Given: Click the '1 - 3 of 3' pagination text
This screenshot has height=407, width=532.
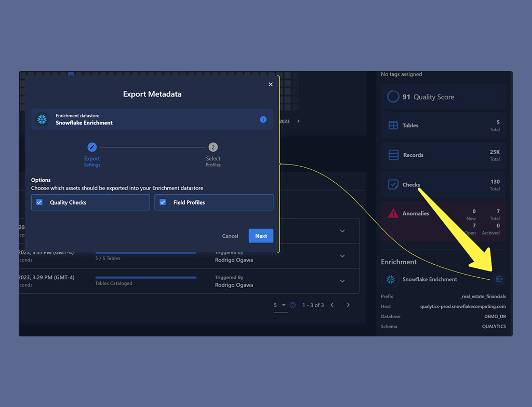Looking at the screenshot, I should point(313,305).
